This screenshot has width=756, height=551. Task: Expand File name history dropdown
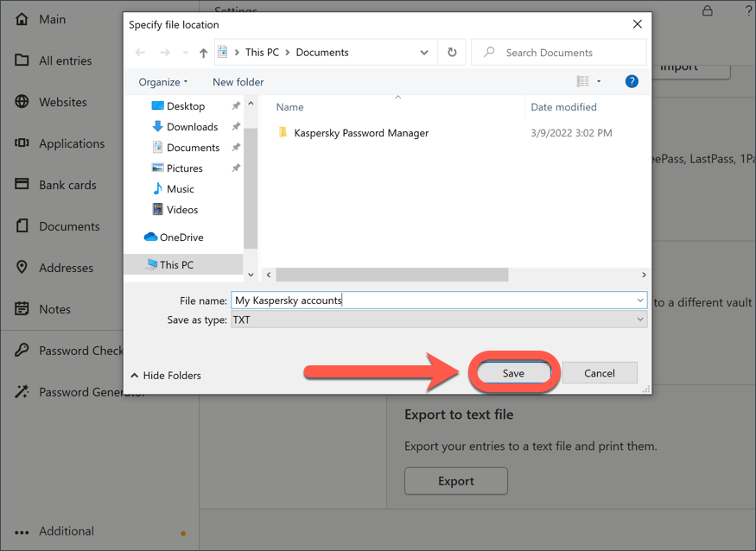click(640, 301)
